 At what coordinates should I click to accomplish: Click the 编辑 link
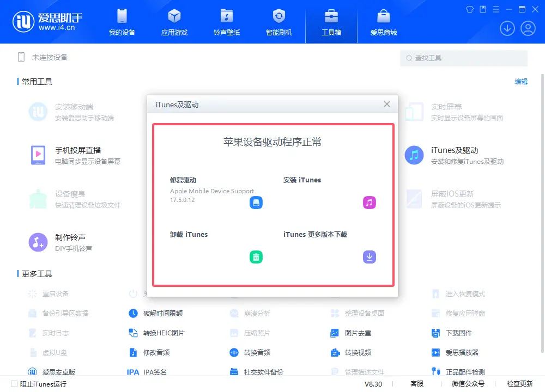click(520, 82)
